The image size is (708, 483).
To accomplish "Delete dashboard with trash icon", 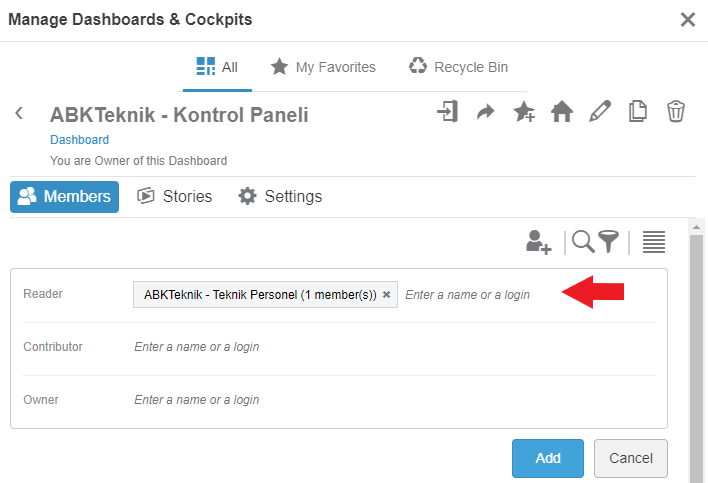I will pos(676,112).
